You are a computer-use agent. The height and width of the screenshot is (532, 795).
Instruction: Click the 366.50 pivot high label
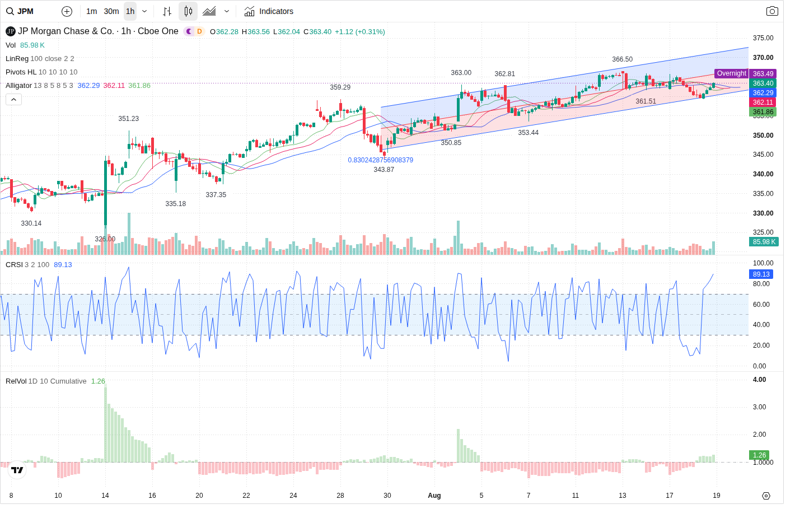coord(623,59)
